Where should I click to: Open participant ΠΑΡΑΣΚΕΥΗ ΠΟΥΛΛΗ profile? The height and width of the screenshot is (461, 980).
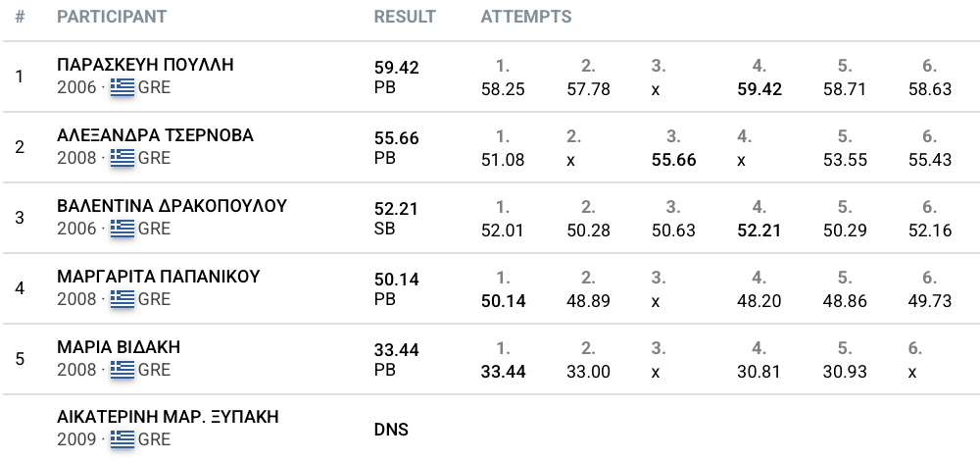[x=145, y=65]
